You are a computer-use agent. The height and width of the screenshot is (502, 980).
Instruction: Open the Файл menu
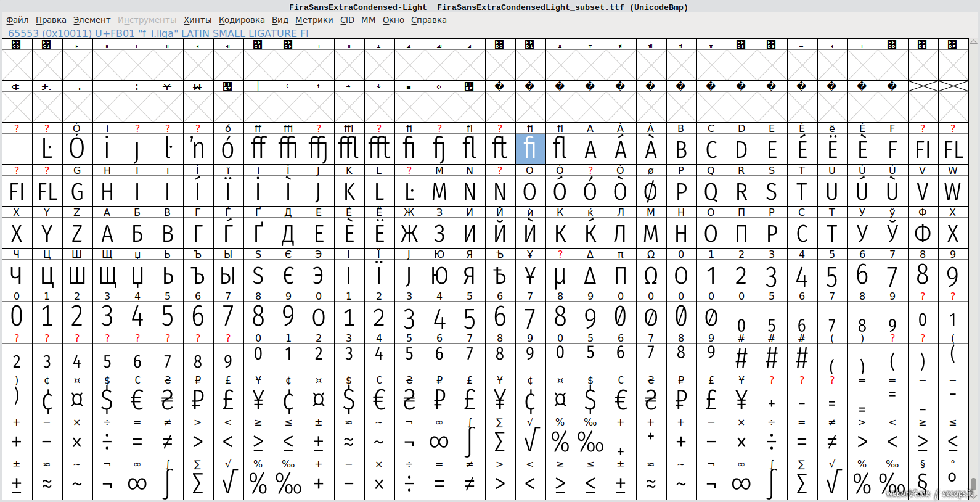[x=17, y=20]
